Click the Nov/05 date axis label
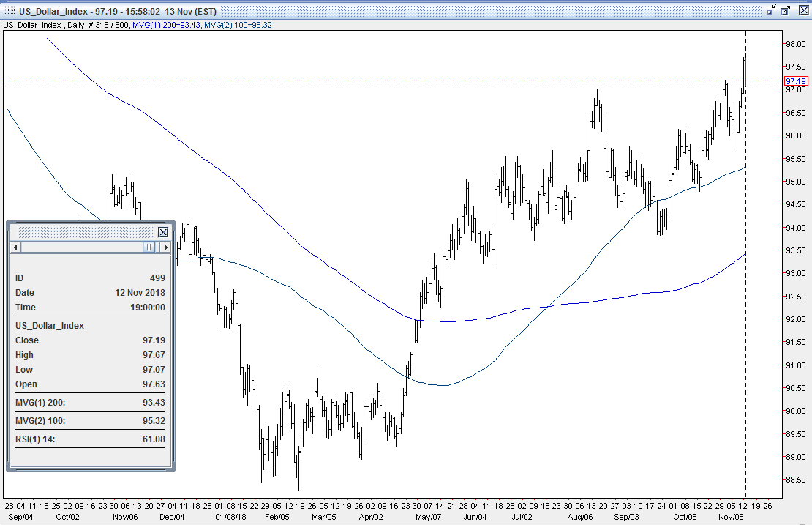Image resolution: width=812 pixels, height=525 pixels. click(x=731, y=517)
